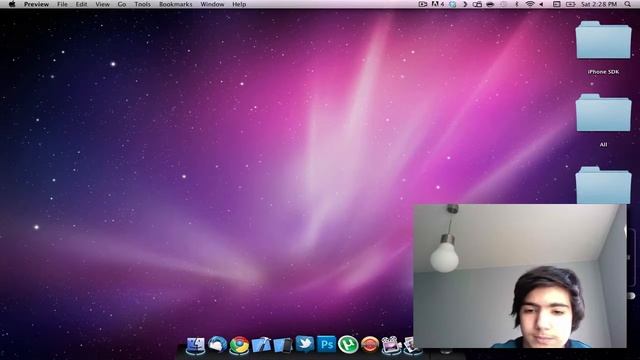Viewport: 640px width, 360px height.
Task: Click the Bluetooth menu bar icon
Action: click(517, 4)
